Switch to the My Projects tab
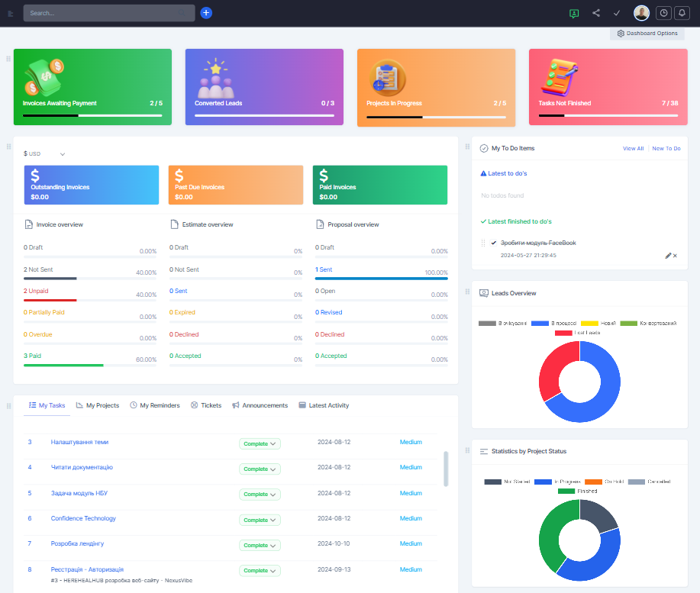 pyautogui.click(x=98, y=405)
